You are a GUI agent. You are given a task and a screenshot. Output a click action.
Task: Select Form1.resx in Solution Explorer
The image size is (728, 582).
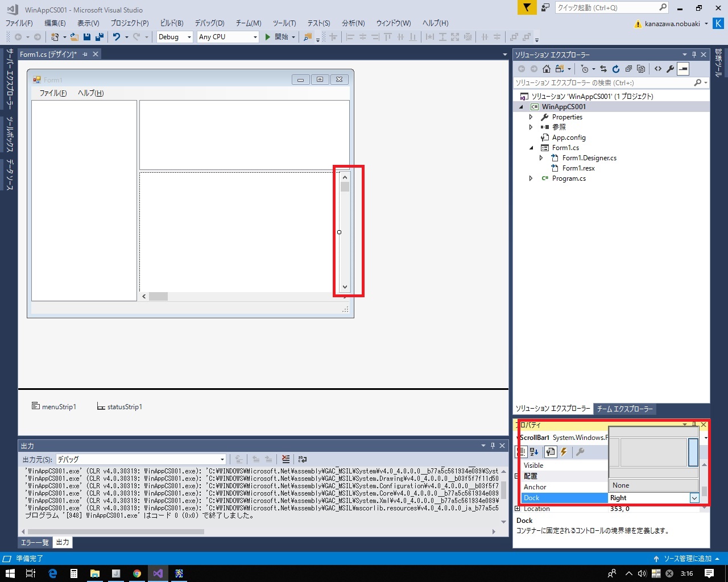(578, 168)
